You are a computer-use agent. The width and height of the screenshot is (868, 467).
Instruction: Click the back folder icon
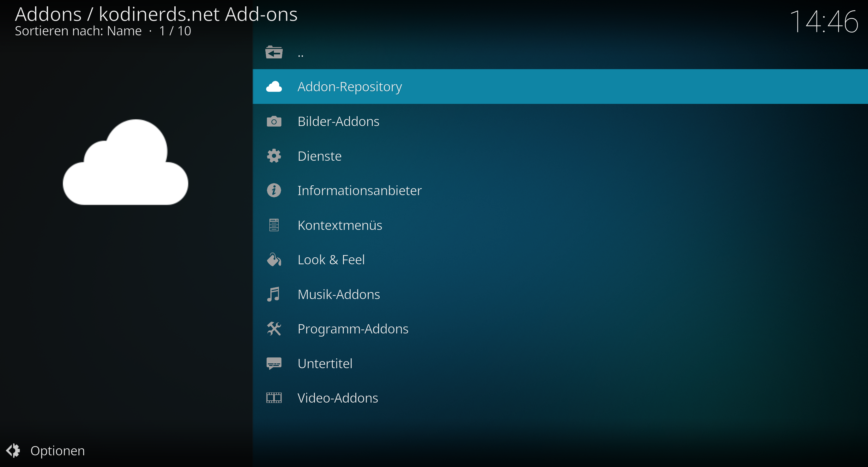(274, 52)
